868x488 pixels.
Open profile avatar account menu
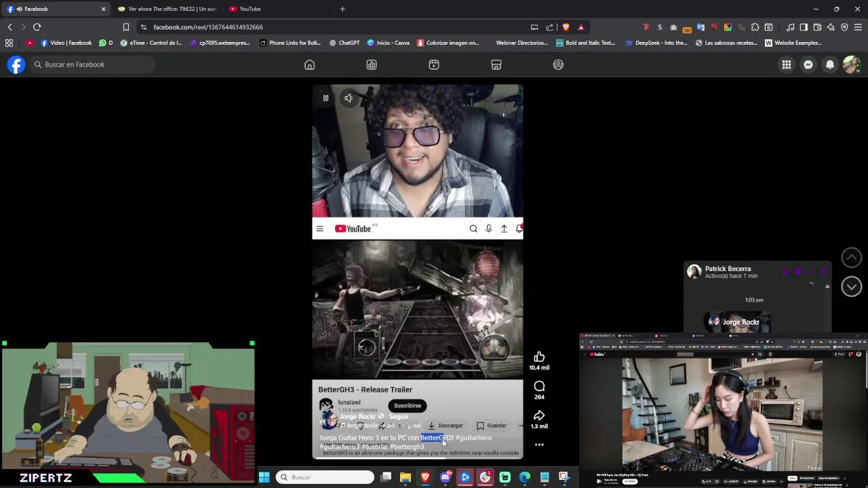point(851,64)
